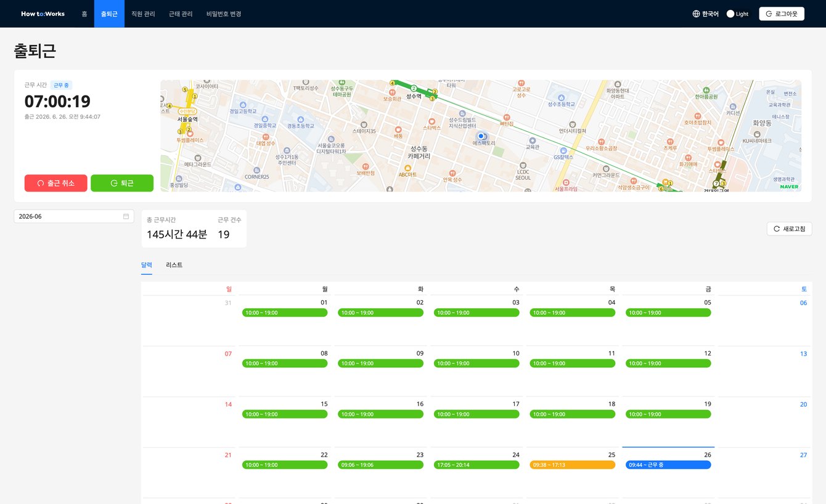
Task: Click the 교육관 map marker
Action: pyautogui.click(x=533, y=140)
